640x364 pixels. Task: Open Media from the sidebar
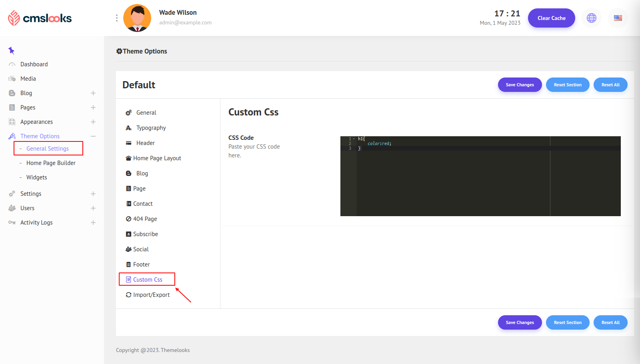point(28,79)
